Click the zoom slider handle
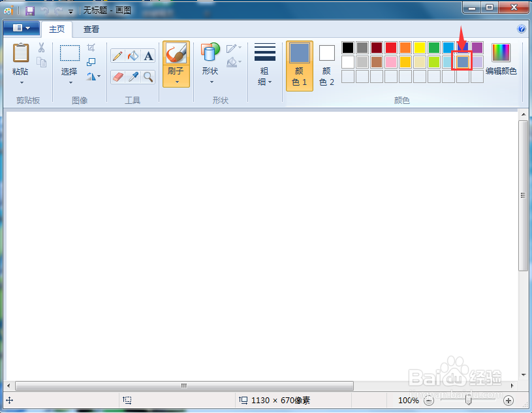 [x=468, y=400]
